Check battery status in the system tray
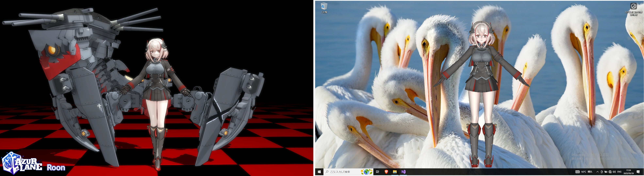 [x=606, y=172]
